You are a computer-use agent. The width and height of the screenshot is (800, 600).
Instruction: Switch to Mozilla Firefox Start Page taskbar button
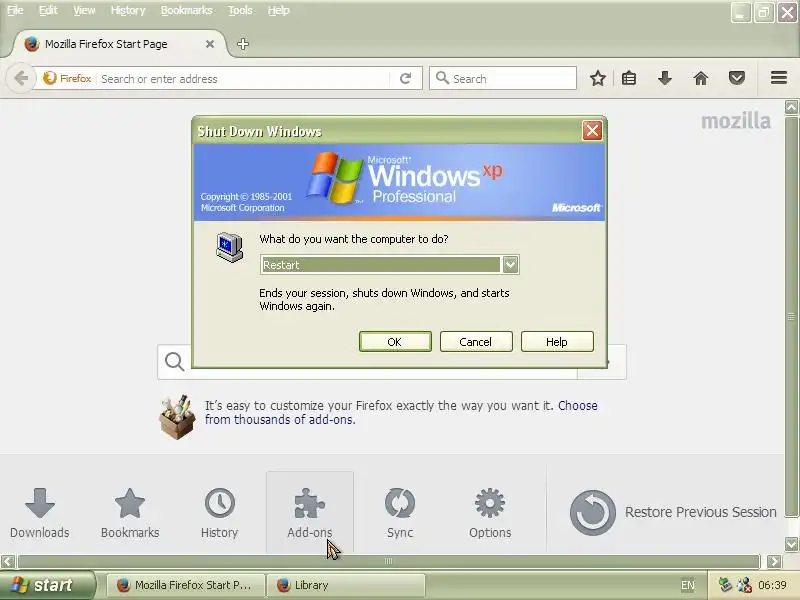pos(185,585)
